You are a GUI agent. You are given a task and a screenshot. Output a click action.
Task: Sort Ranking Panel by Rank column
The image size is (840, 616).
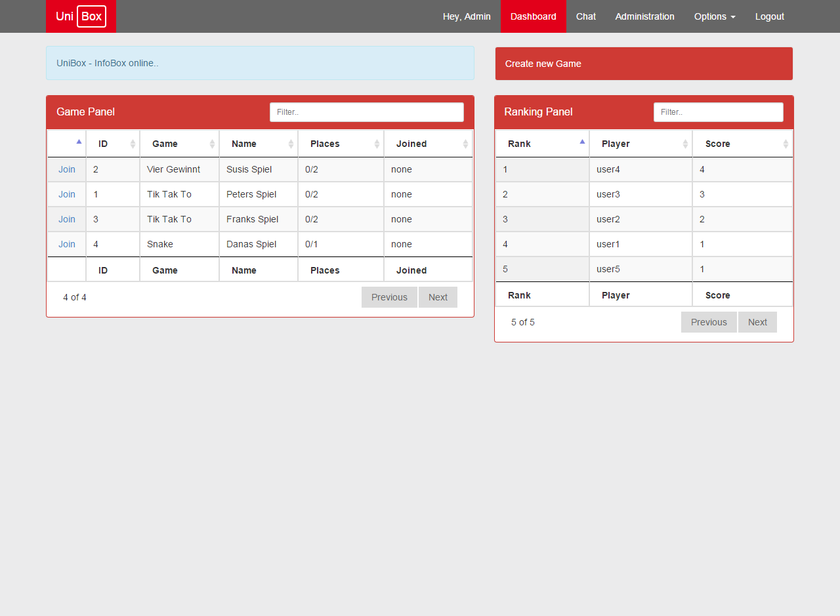pos(542,144)
